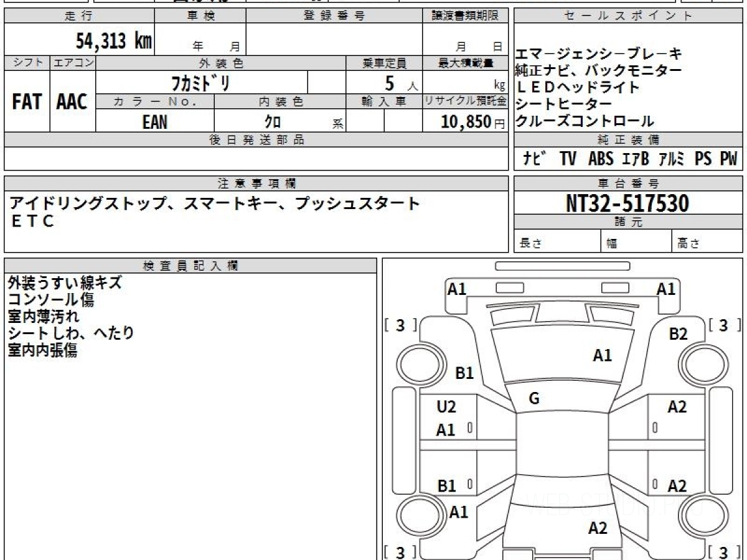This screenshot has width=747, height=560.
Task: Click the 内装色 label
Action: (280, 101)
